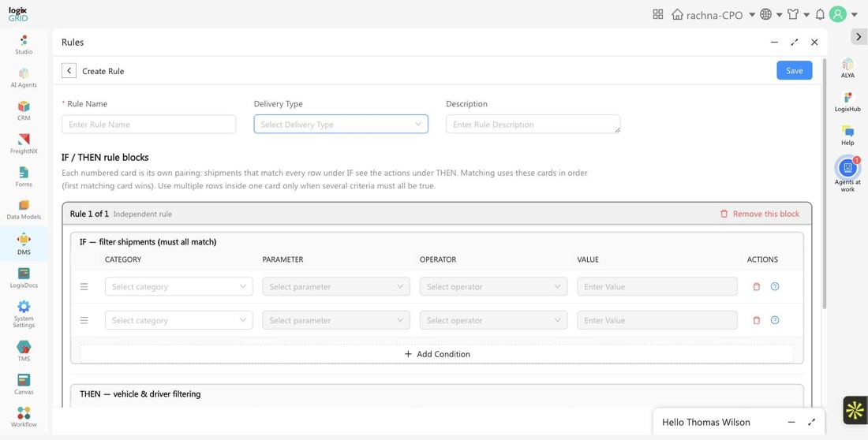This screenshot has width=868, height=440.
Task: Open FreightNX from sidebar
Action: tap(24, 144)
